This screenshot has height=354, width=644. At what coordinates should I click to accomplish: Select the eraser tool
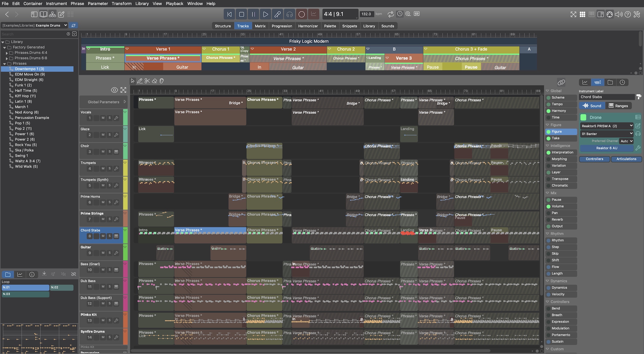(154, 81)
